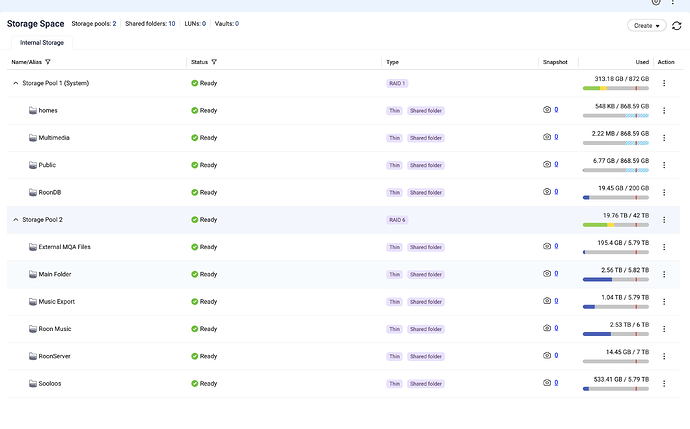690x429 pixels.
Task: Click Thin badge on RoonDB row
Action: coord(394,192)
